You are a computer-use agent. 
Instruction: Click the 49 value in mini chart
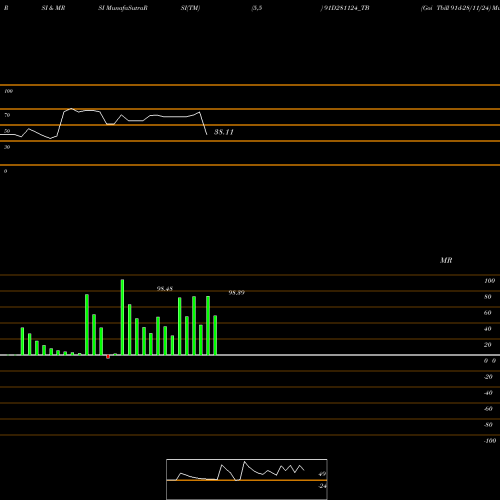pyautogui.click(x=322, y=474)
